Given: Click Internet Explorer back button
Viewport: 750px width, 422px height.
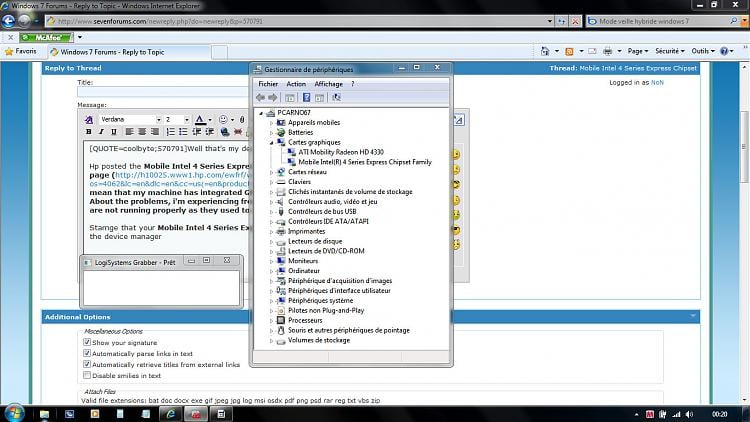Looking at the screenshot, I should tap(9, 21).
